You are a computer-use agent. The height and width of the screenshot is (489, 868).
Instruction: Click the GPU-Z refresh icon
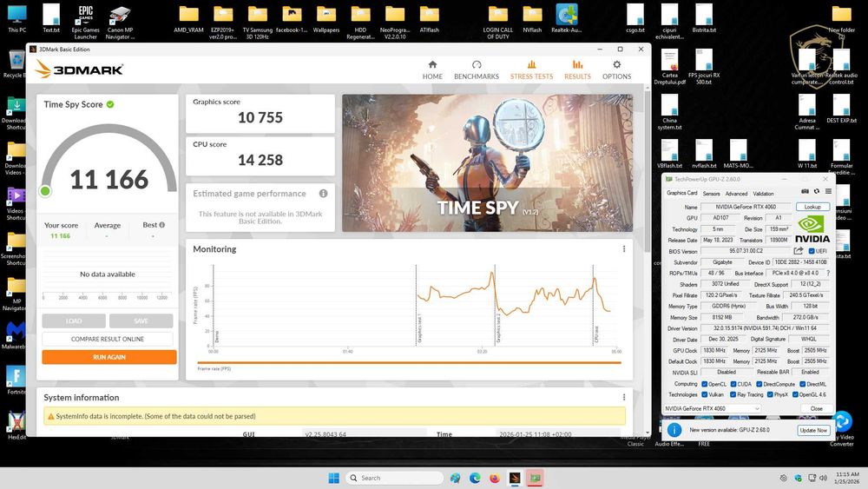pos(817,192)
